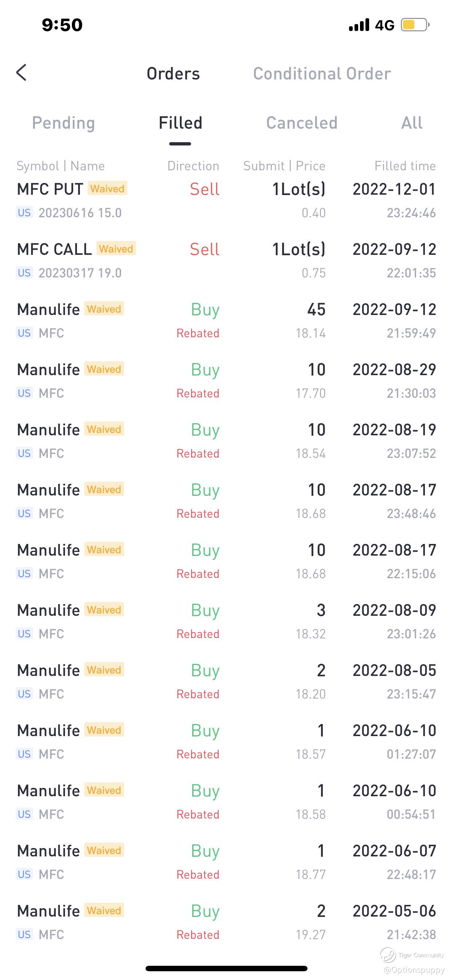Switch to the Conditional Order tab

(x=322, y=73)
